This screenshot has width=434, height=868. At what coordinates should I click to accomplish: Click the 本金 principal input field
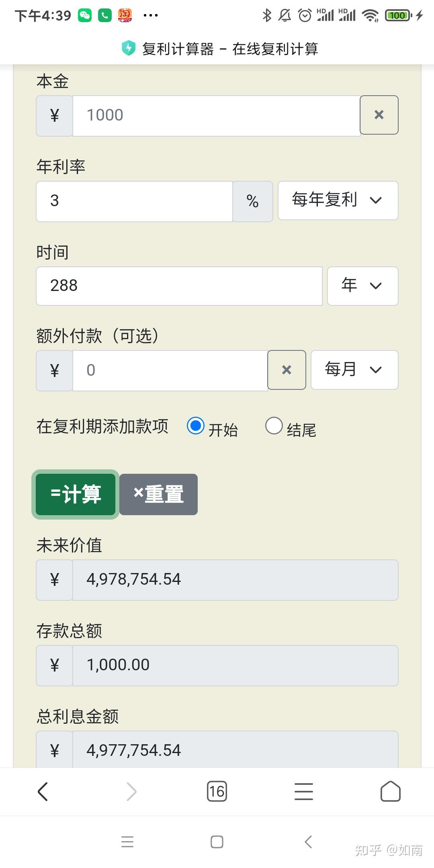[x=217, y=116]
